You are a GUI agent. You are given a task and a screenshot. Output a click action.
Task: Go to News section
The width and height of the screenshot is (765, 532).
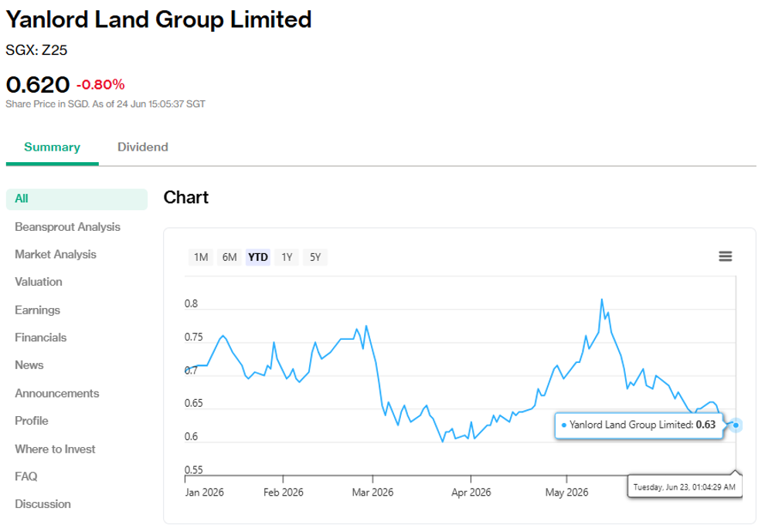pos(29,365)
